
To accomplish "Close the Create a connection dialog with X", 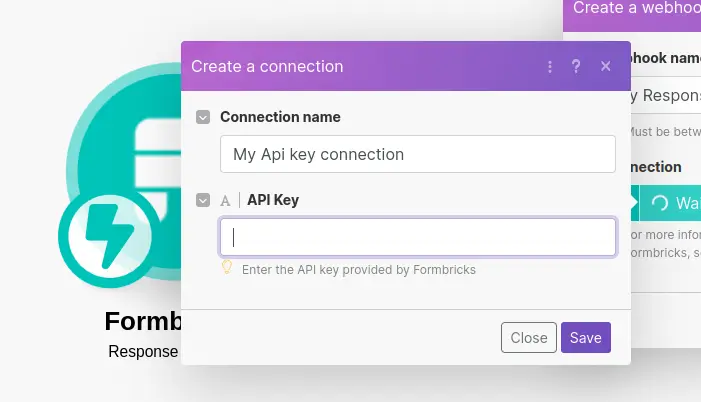I will pos(605,67).
